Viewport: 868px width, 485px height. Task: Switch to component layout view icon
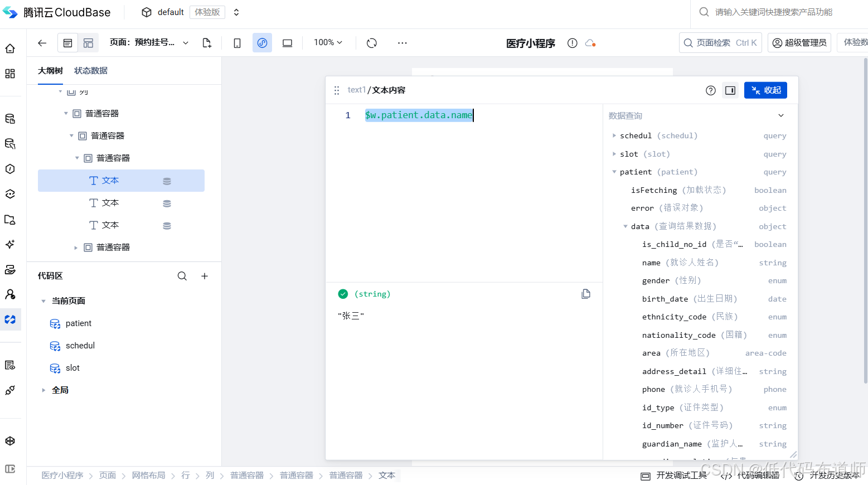(88, 43)
